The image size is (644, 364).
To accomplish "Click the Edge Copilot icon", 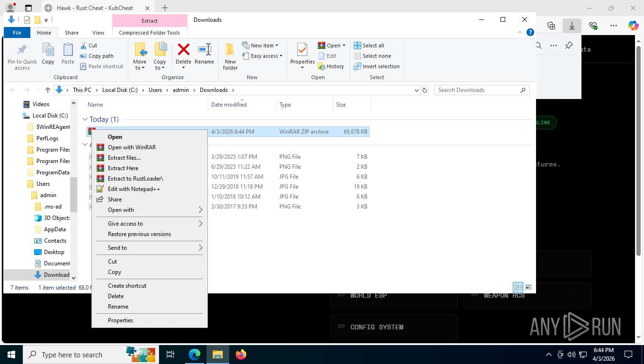I will (x=633, y=26).
